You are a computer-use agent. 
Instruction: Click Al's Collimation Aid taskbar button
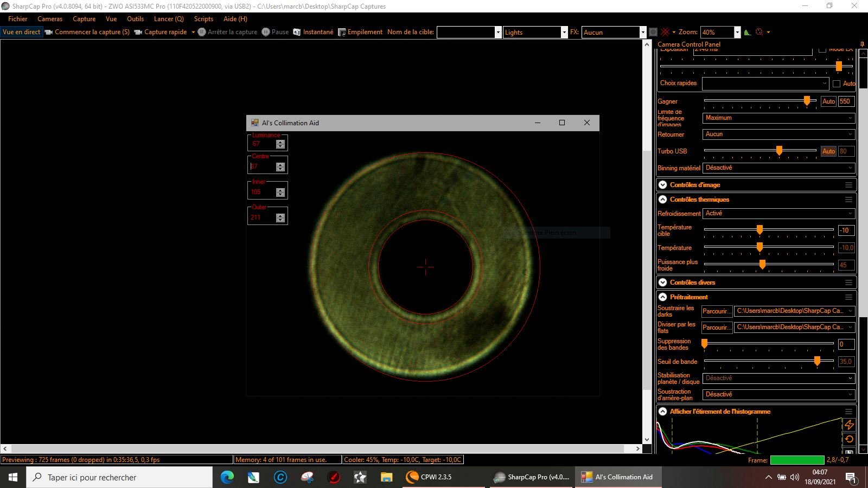pyautogui.click(x=617, y=477)
